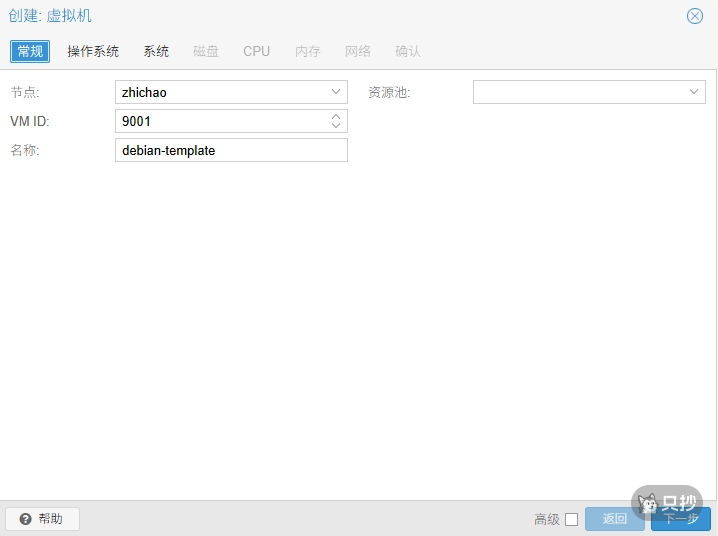Jump to the 确认 tab
The width and height of the screenshot is (718, 536).
point(408,51)
